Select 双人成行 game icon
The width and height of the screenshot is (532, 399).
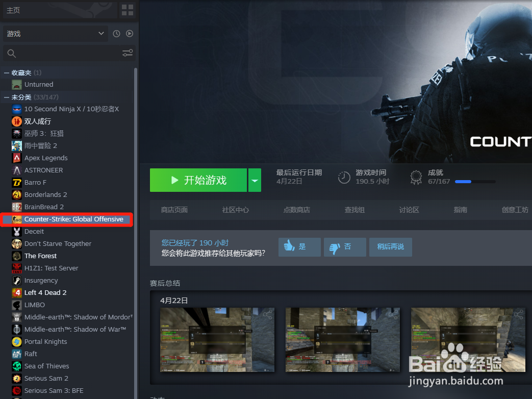click(x=17, y=121)
